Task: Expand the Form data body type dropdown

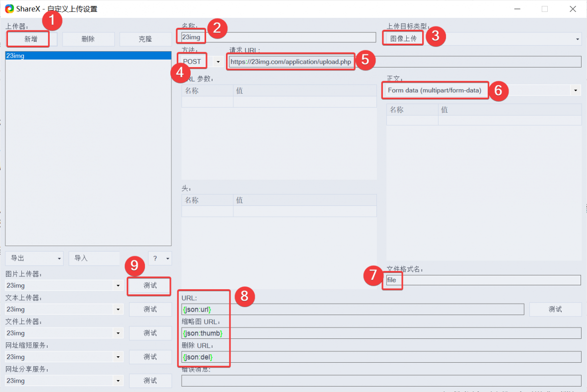Action: click(x=576, y=90)
